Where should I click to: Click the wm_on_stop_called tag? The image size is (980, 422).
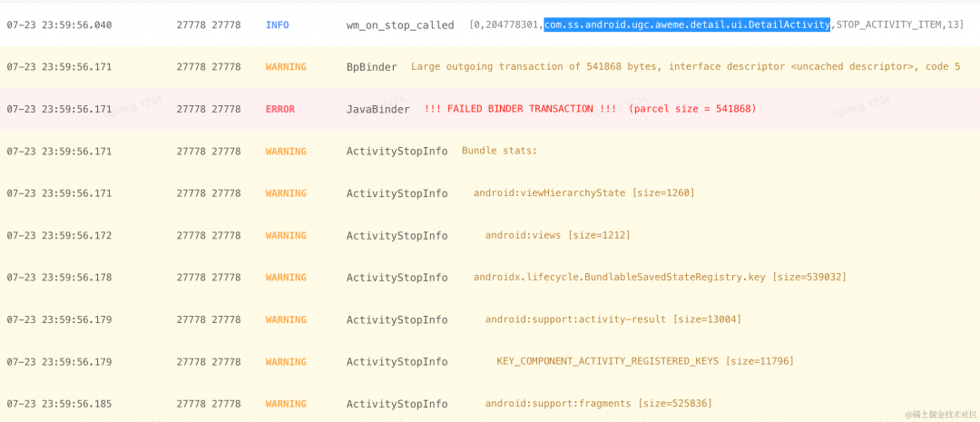click(400, 25)
